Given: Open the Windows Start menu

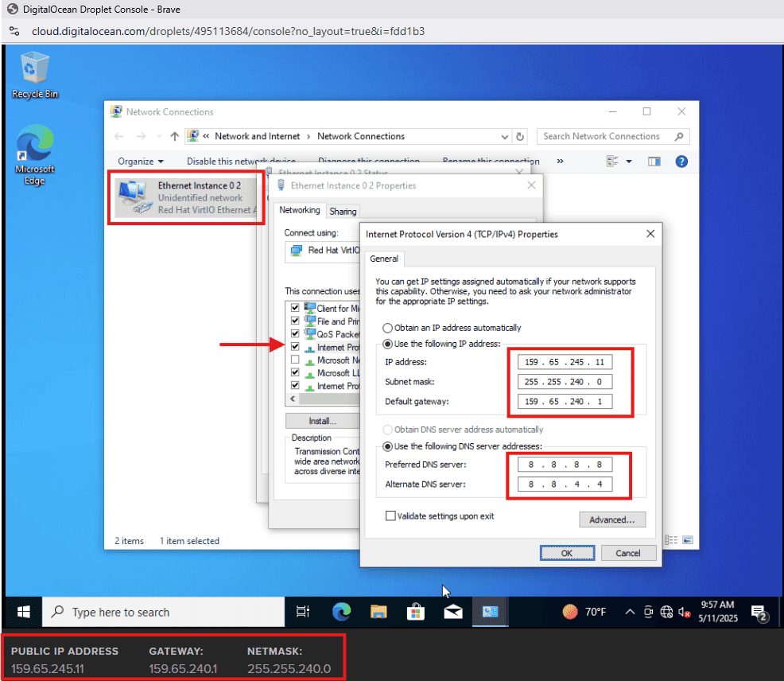Looking at the screenshot, I should click(x=24, y=612).
